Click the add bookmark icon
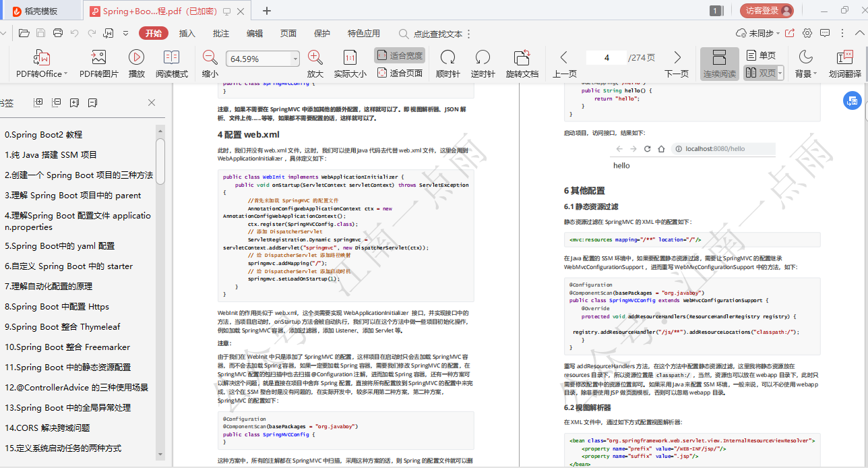Image resolution: width=868 pixels, height=468 pixels. [x=74, y=103]
